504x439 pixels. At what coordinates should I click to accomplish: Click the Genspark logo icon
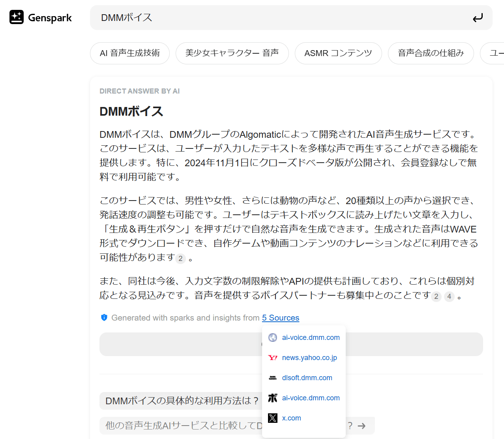[17, 17]
